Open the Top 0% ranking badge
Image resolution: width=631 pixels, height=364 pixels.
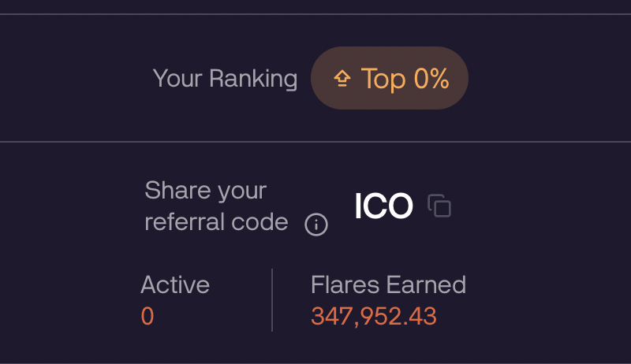(390, 78)
